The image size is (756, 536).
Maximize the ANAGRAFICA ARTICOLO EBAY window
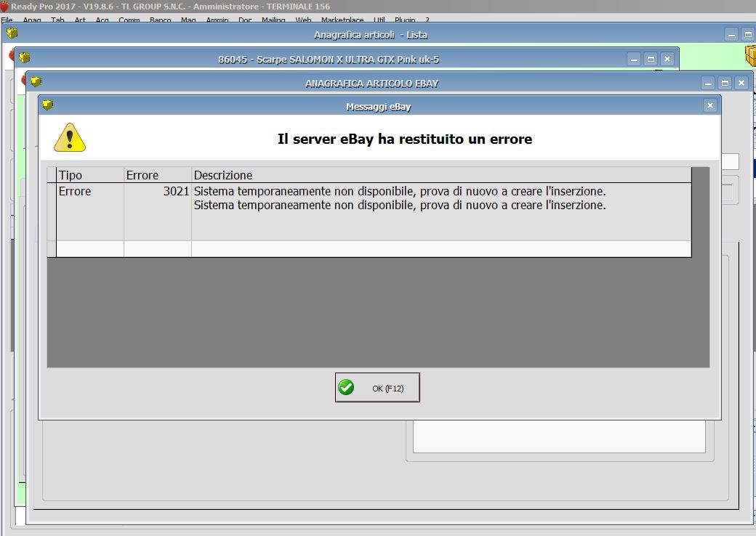click(725, 84)
